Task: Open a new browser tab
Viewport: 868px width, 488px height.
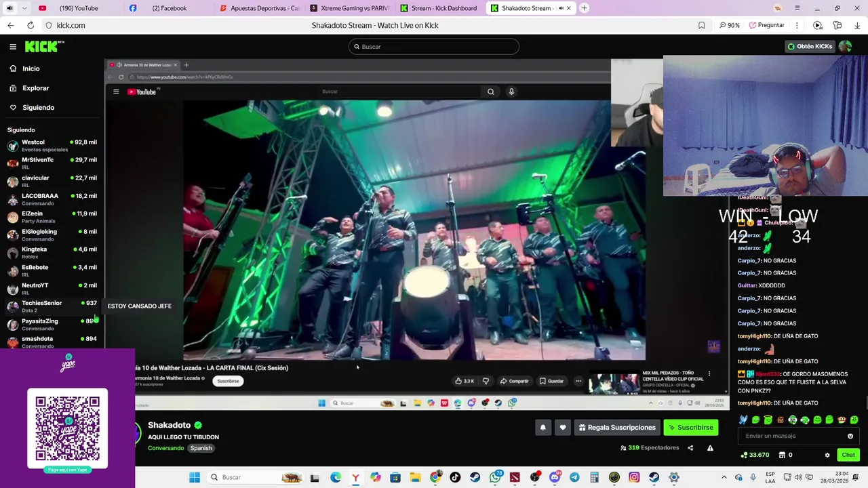Action: coord(584,8)
